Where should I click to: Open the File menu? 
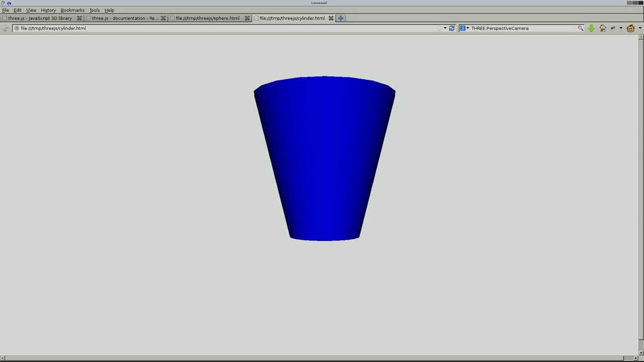(x=6, y=10)
